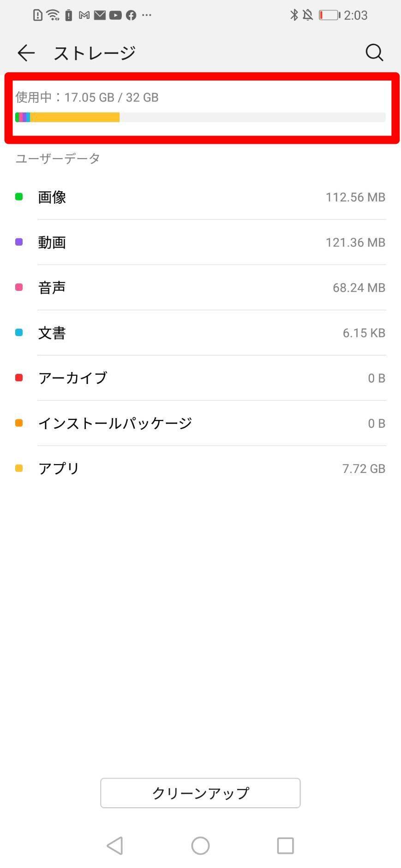This screenshot has height=868, width=401.
Task: Open the インストールパッケージ category
Action: pos(200,423)
